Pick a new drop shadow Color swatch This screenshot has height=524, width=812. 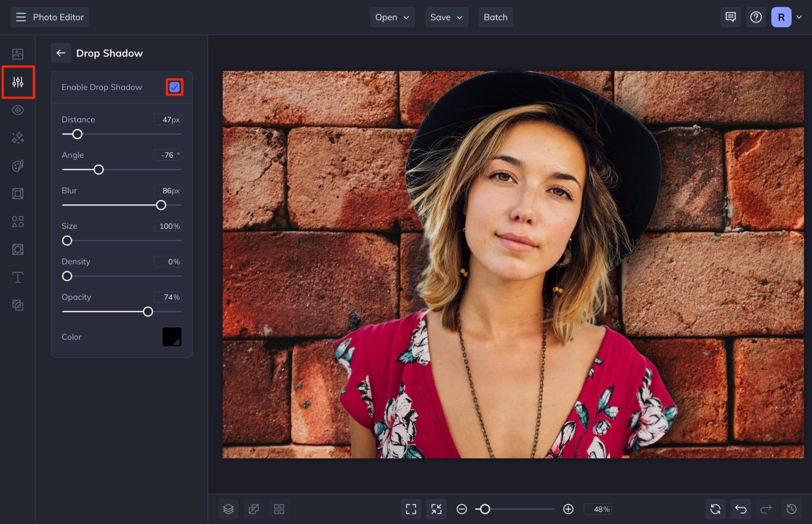pyautogui.click(x=172, y=336)
